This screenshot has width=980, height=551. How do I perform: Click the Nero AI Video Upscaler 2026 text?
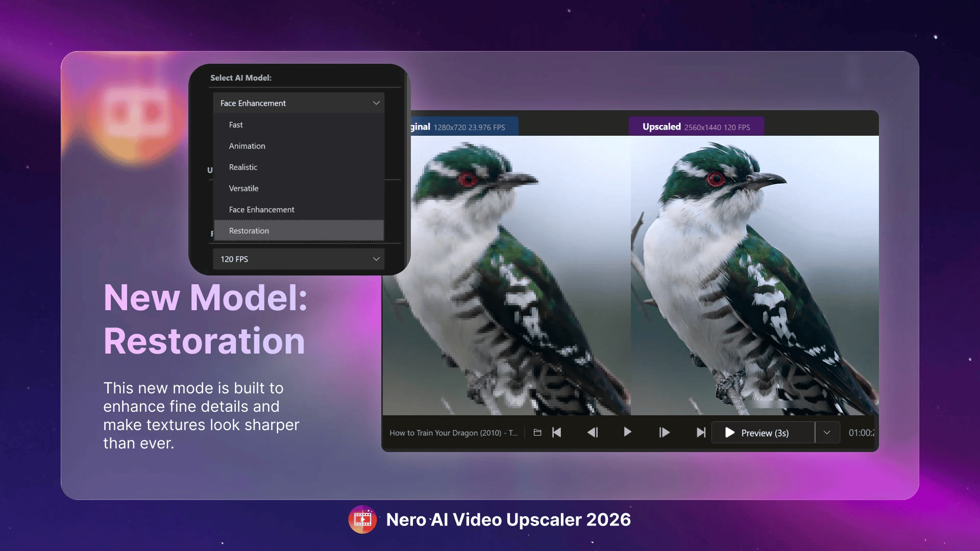(508, 519)
